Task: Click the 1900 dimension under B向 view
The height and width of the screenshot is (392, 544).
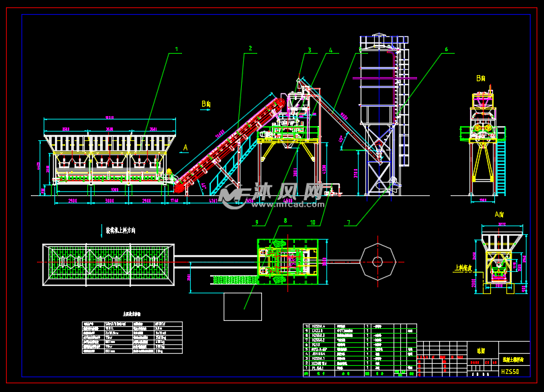Action: (483, 200)
